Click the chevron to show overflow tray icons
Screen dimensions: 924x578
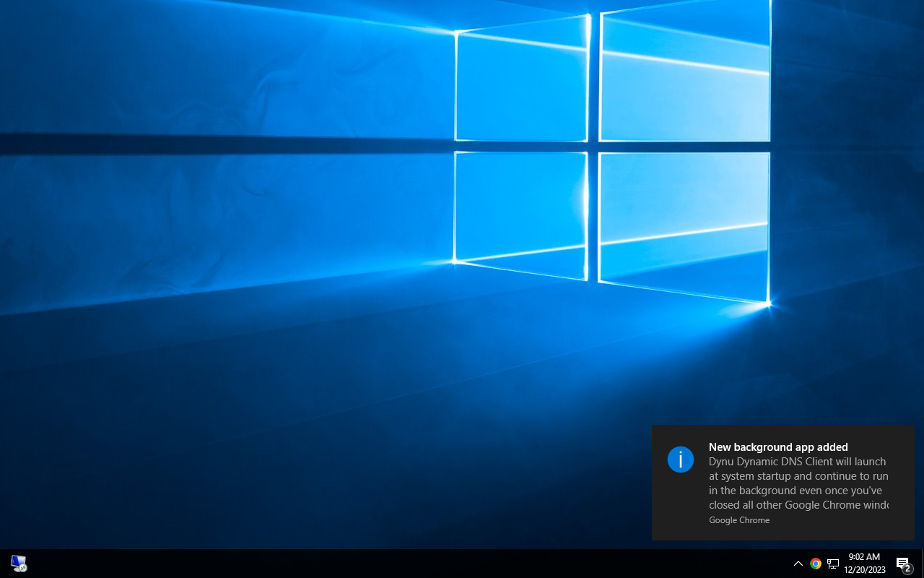pyautogui.click(x=798, y=563)
